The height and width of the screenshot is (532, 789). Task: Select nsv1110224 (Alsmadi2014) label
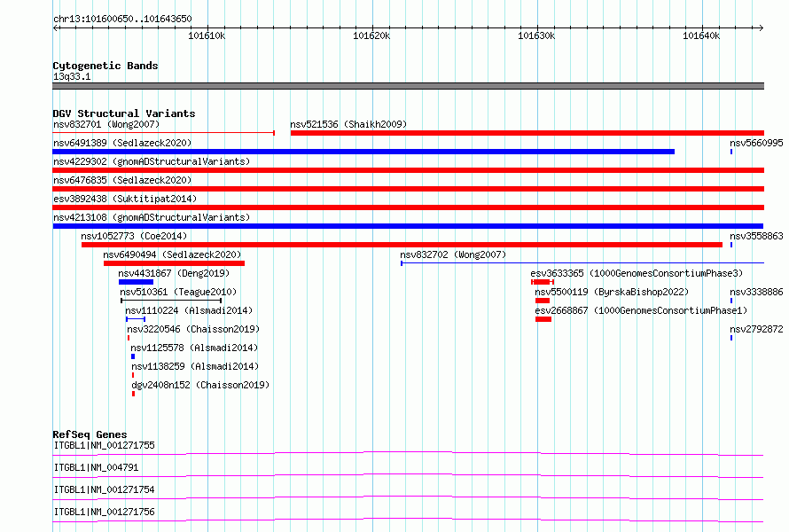(189, 310)
